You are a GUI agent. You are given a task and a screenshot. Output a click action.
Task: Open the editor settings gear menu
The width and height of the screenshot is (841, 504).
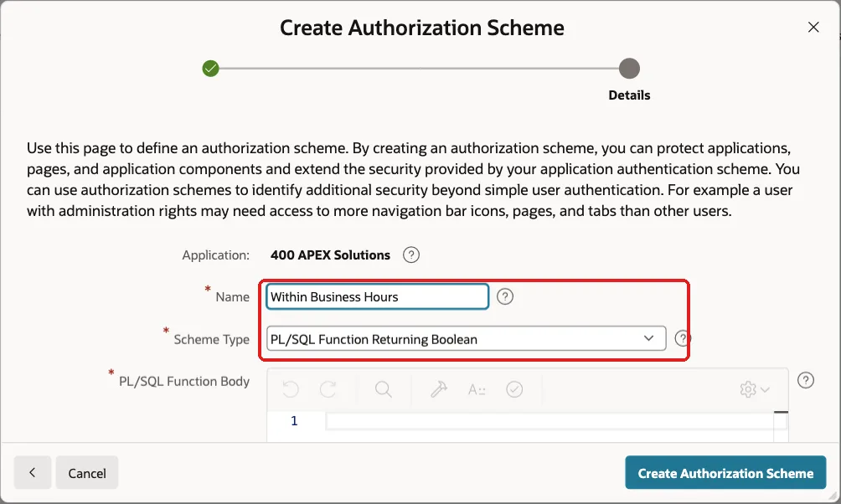point(754,389)
